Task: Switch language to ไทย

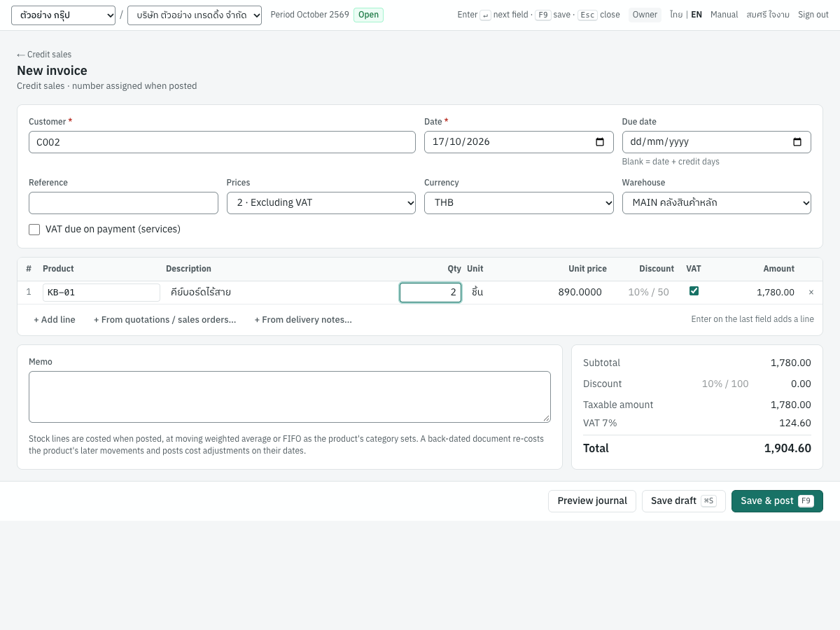Action: click(x=676, y=15)
